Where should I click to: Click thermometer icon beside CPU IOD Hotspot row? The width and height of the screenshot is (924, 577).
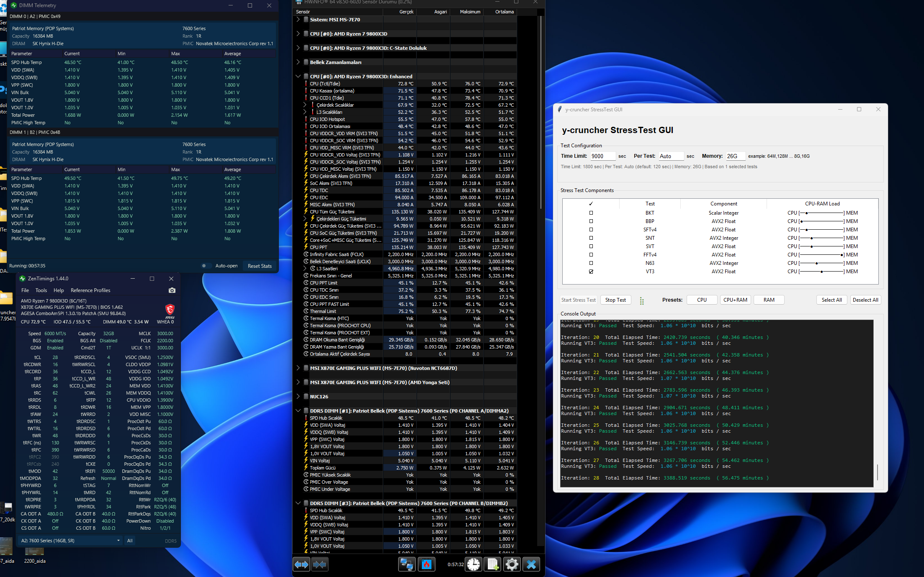(x=306, y=119)
